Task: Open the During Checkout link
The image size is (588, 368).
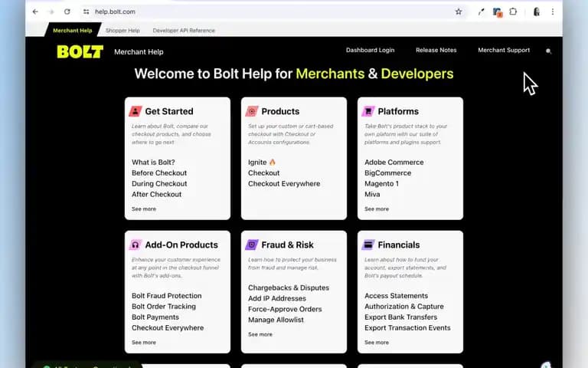Action: coord(159,184)
